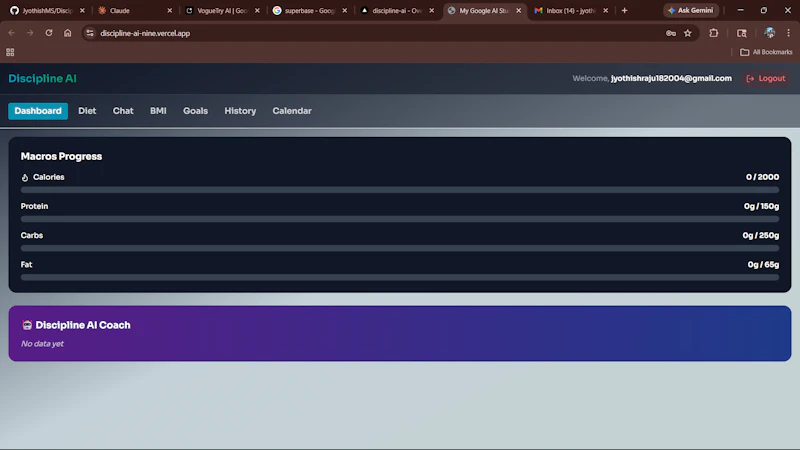Image resolution: width=800 pixels, height=450 pixels.
Task: Click the Discipline AI Coach robot icon
Action: tap(27, 325)
